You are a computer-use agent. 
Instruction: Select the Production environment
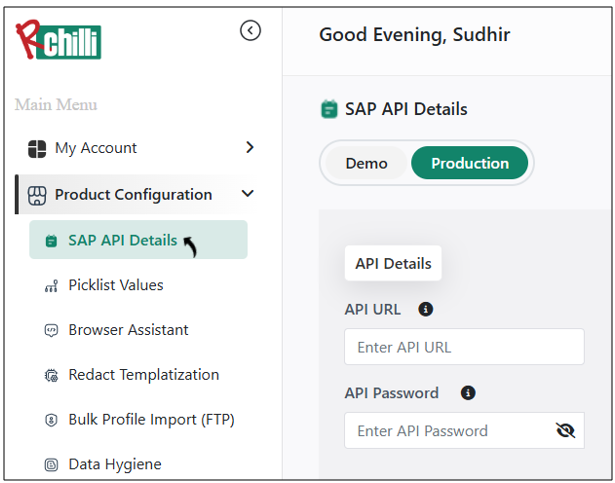[469, 163]
